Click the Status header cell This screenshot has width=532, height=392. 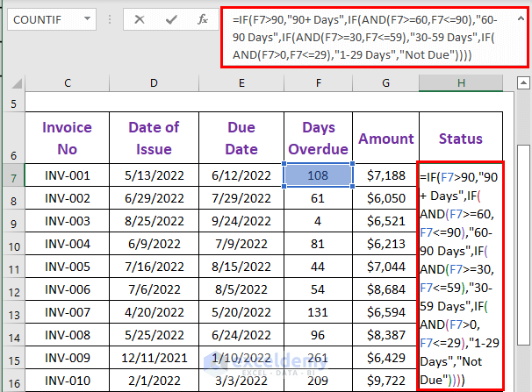pos(461,139)
